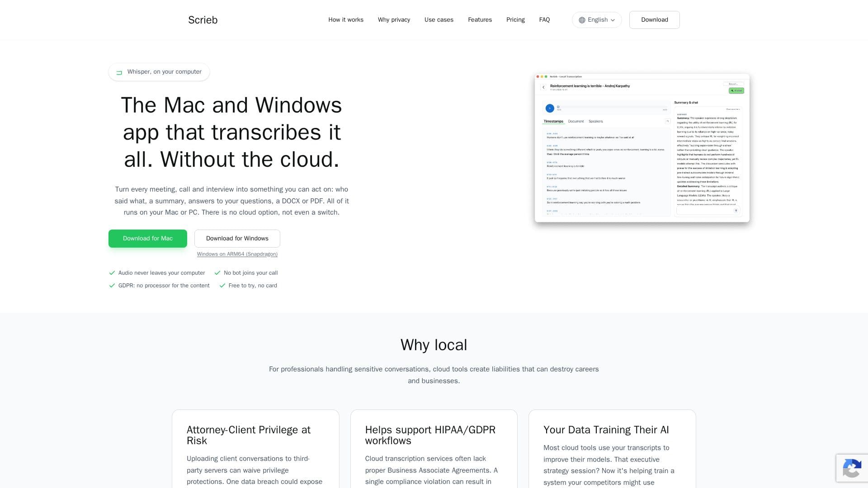Go to the Why privacy nav link
Viewport: 868px width, 488px height.
(394, 20)
